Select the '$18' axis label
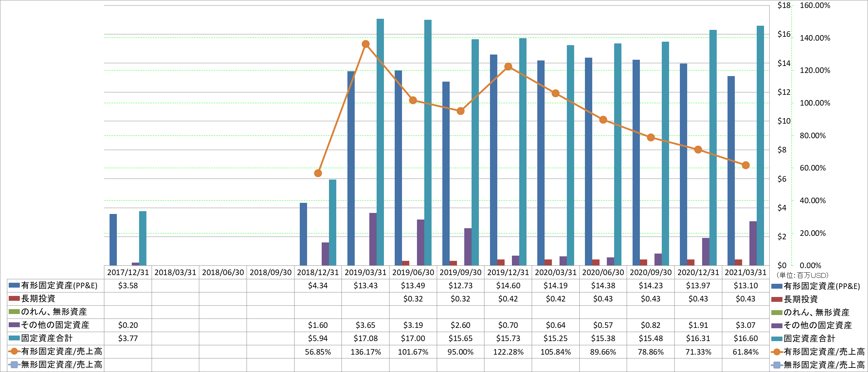Viewport: 868px width, 372px height. pos(784,6)
